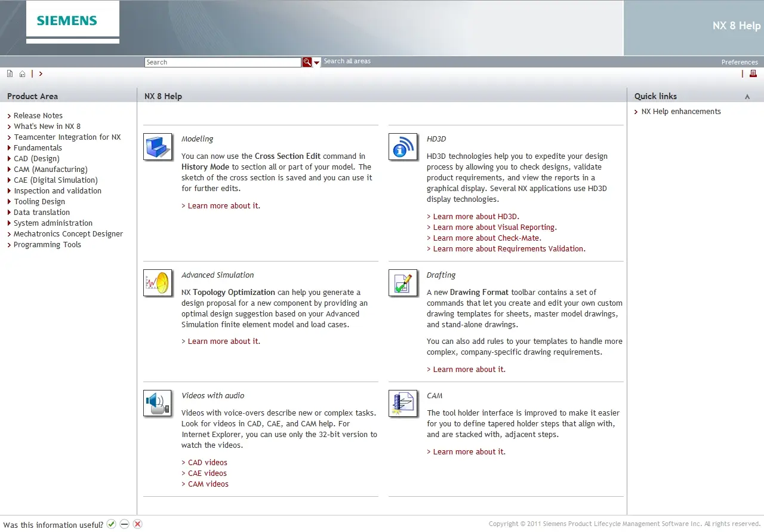This screenshot has height=532, width=764.
Task: Click the Modeling section heading
Action: click(x=197, y=139)
